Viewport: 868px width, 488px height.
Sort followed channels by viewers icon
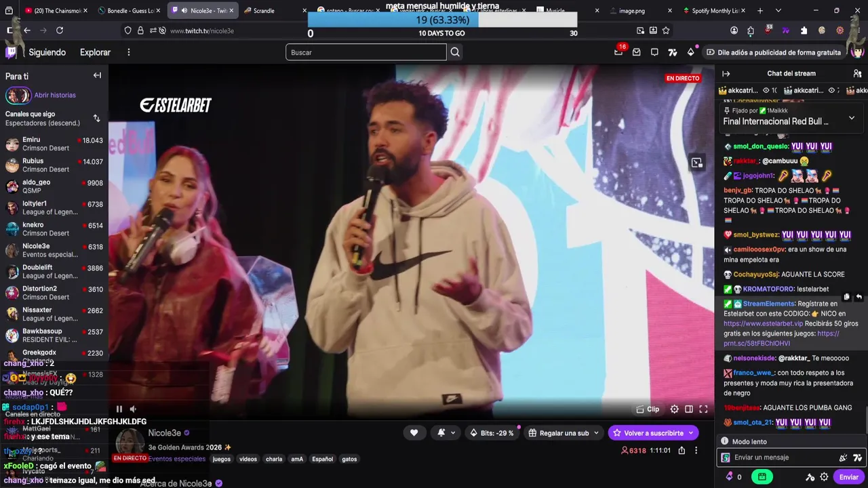[x=96, y=119]
